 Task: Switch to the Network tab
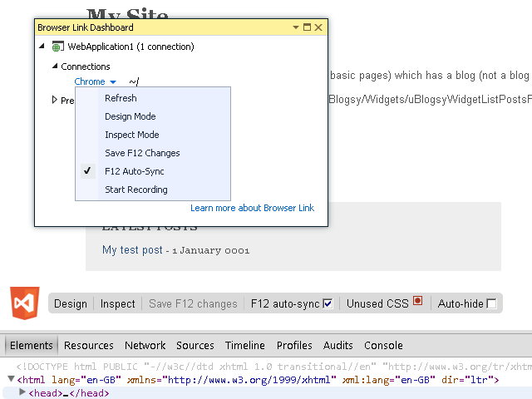tap(145, 345)
